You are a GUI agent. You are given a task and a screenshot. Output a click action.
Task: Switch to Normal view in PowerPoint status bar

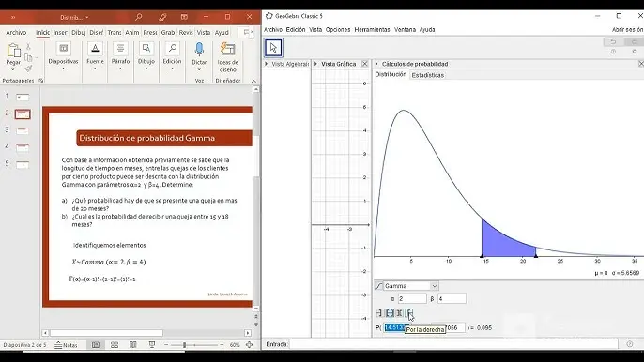pyautogui.click(x=96, y=345)
